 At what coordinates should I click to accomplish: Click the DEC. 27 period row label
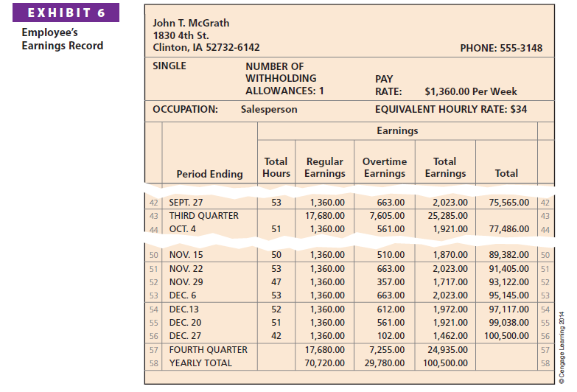tap(184, 336)
